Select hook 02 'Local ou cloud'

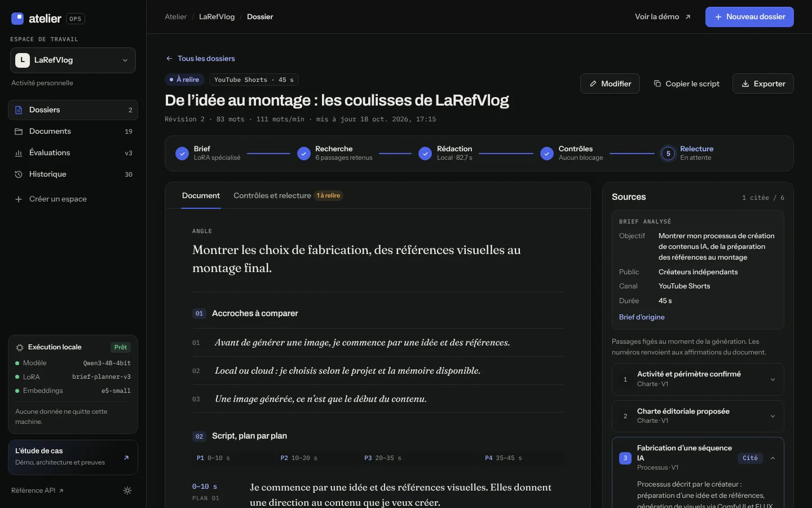[x=378, y=371]
